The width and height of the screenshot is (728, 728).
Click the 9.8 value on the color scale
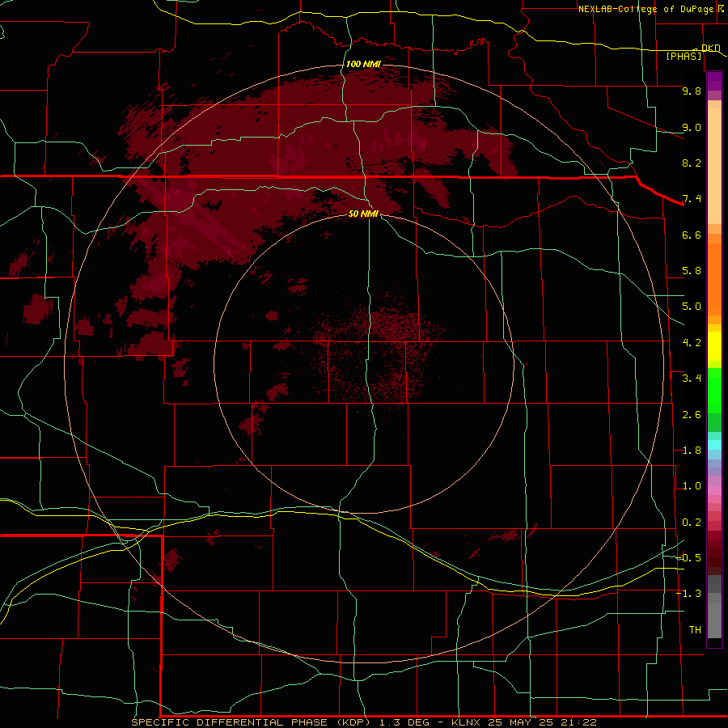(x=692, y=91)
